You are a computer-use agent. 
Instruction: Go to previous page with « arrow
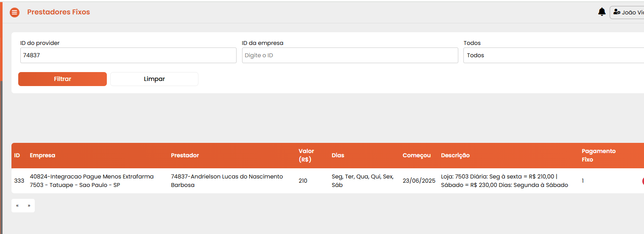pos(17,206)
